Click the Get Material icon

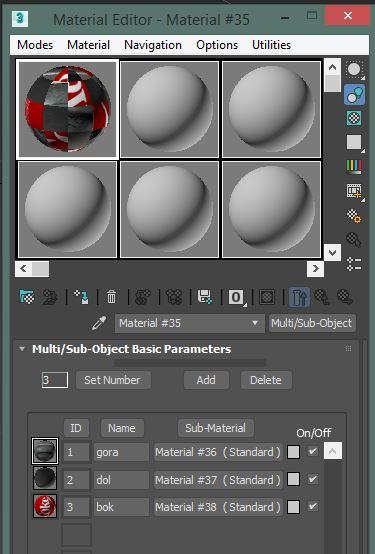(27, 297)
